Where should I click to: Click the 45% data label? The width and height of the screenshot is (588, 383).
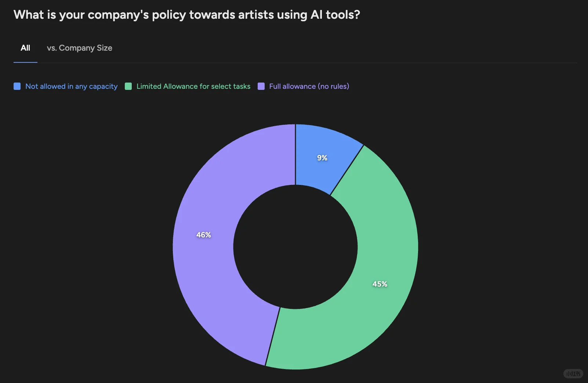(x=380, y=284)
